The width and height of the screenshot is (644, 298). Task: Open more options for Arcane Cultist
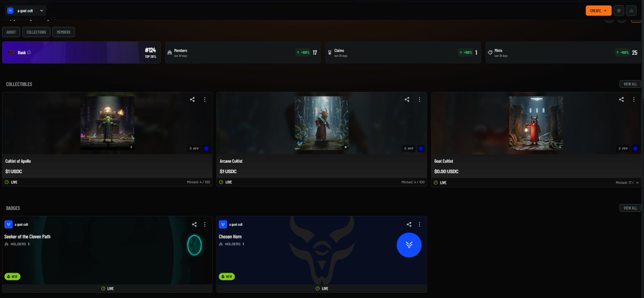[419, 100]
